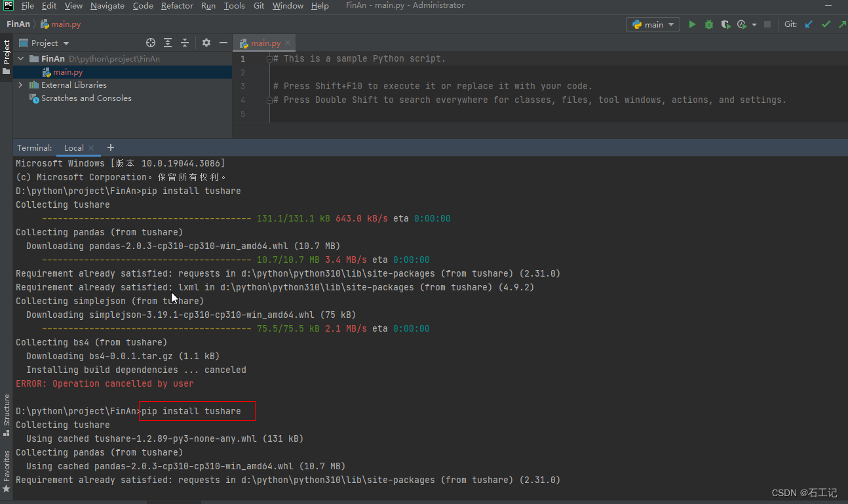Click the 'Press Shift+F10' comment line

tap(433, 87)
